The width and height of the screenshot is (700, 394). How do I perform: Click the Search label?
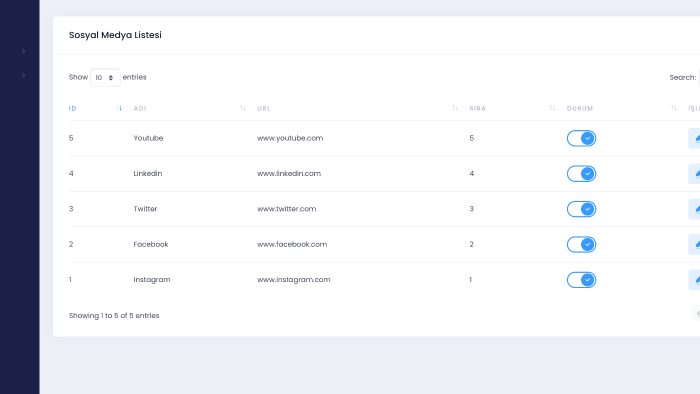point(683,78)
